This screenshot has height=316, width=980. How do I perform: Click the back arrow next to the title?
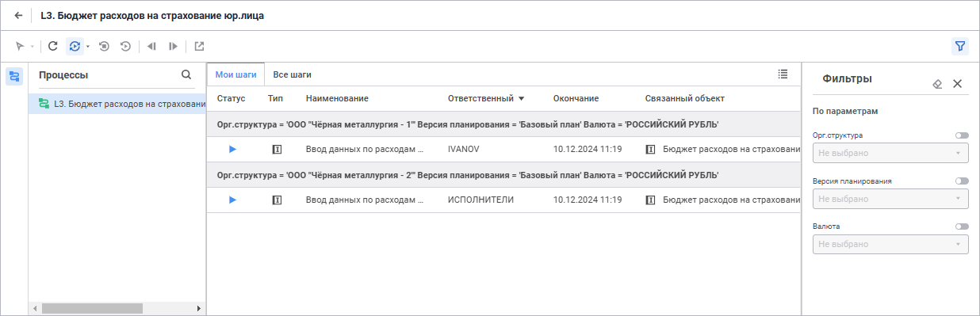point(18,15)
